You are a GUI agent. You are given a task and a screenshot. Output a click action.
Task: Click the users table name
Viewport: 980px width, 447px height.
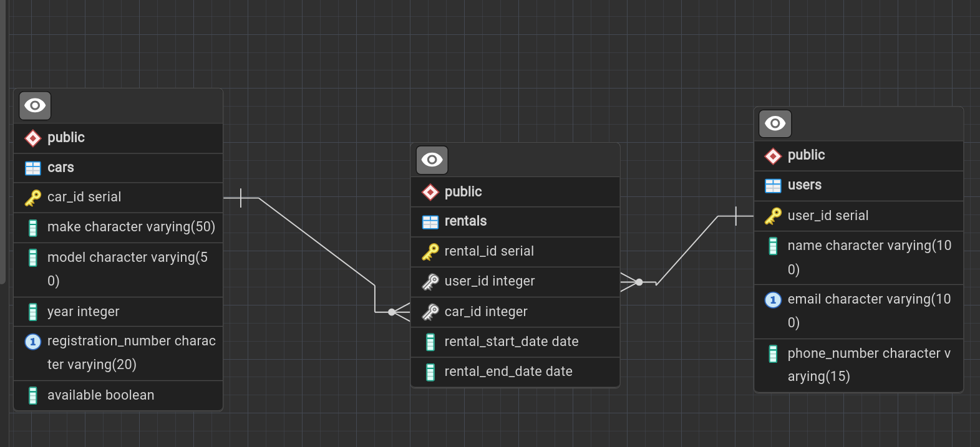(804, 185)
